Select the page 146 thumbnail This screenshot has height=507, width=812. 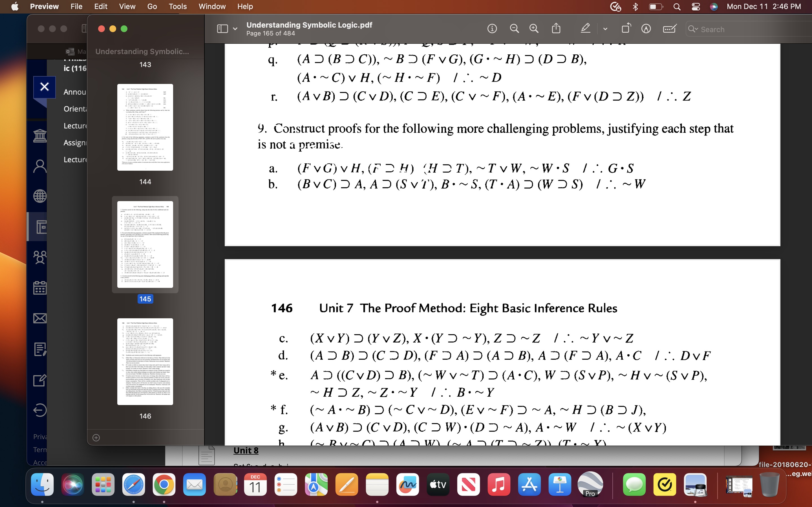(x=145, y=361)
